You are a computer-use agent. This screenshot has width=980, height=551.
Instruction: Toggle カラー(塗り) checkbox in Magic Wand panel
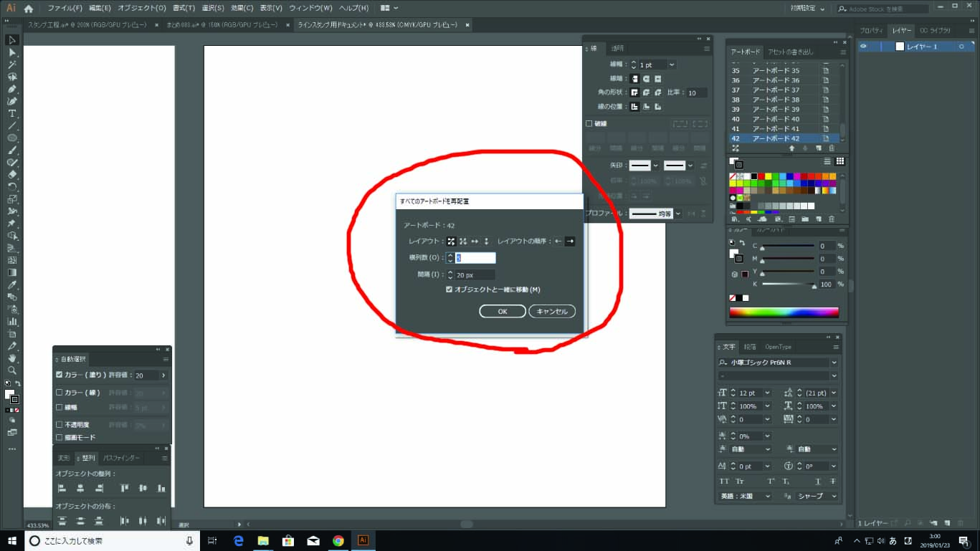[x=60, y=375]
